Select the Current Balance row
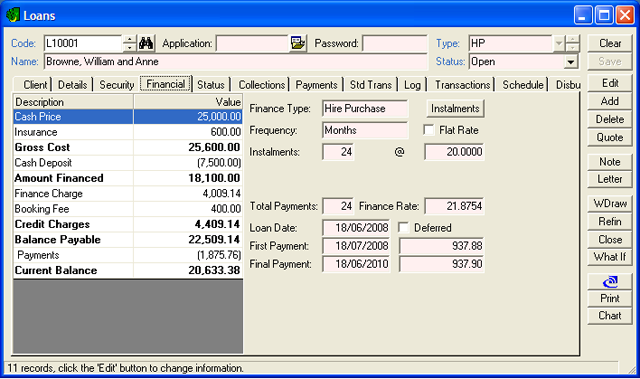 (x=128, y=270)
